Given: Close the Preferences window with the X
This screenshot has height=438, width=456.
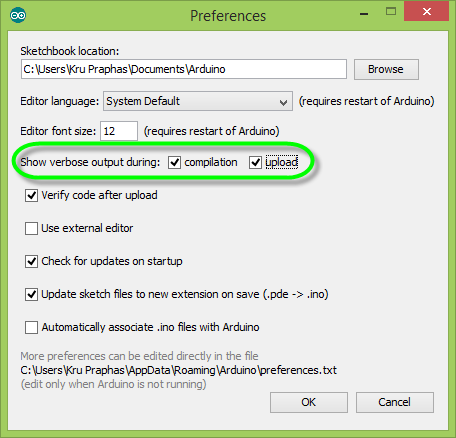Looking at the screenshot, I should coord(427,12).
